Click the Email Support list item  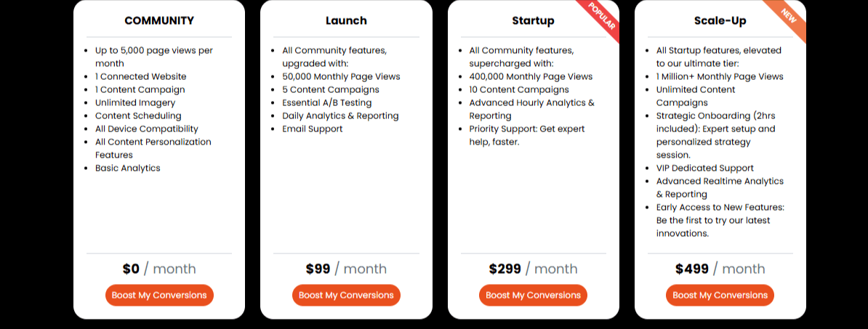313,129
